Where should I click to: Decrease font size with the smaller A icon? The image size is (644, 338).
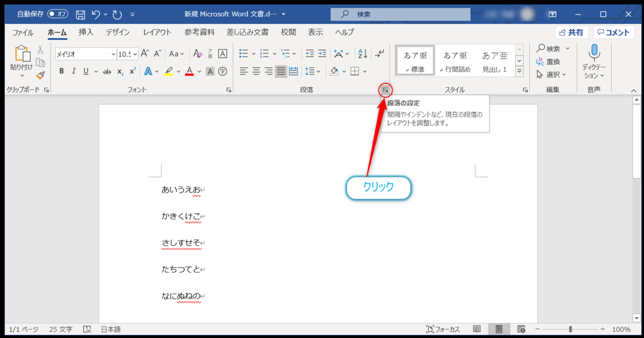pyautogui.click(x=158, y=54)
